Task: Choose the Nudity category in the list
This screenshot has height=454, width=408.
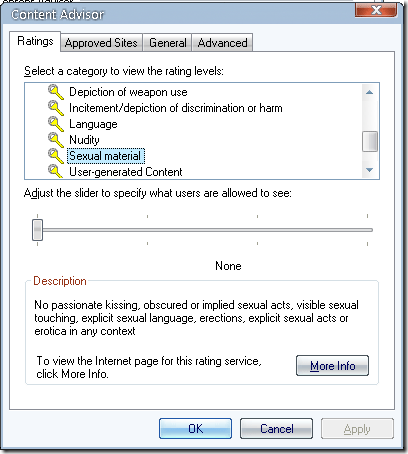Action: (84, 140)
